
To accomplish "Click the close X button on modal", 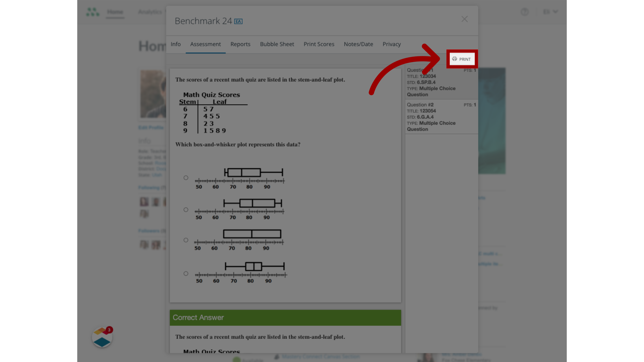I will (x=465, y=19).
